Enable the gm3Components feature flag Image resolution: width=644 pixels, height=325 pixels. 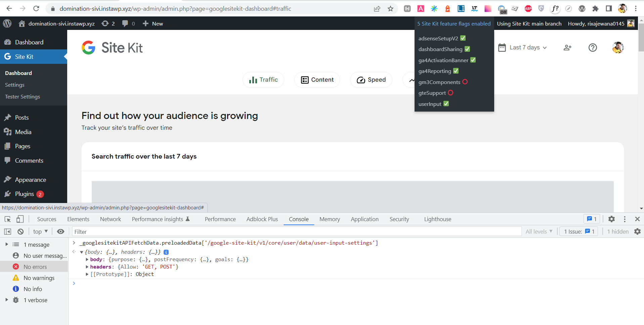point(465,82)
